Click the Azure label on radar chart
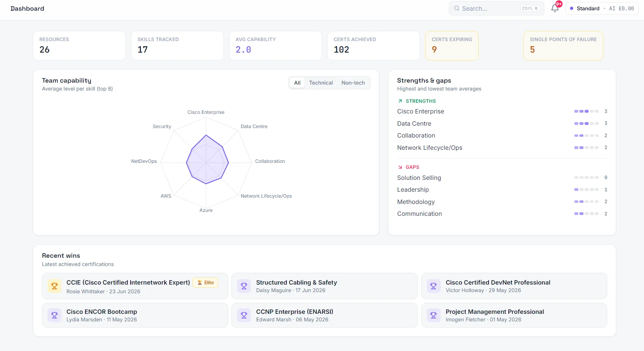 [x=206, y=210]
